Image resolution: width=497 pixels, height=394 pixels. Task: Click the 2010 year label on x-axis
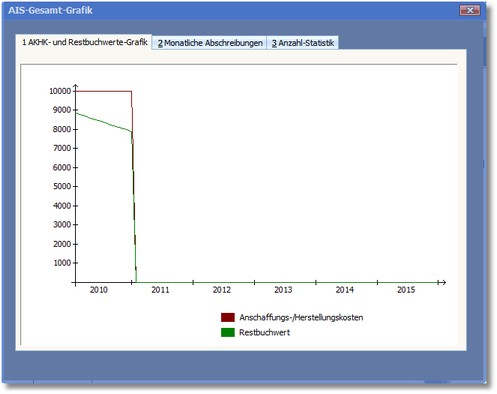(99, 290)
